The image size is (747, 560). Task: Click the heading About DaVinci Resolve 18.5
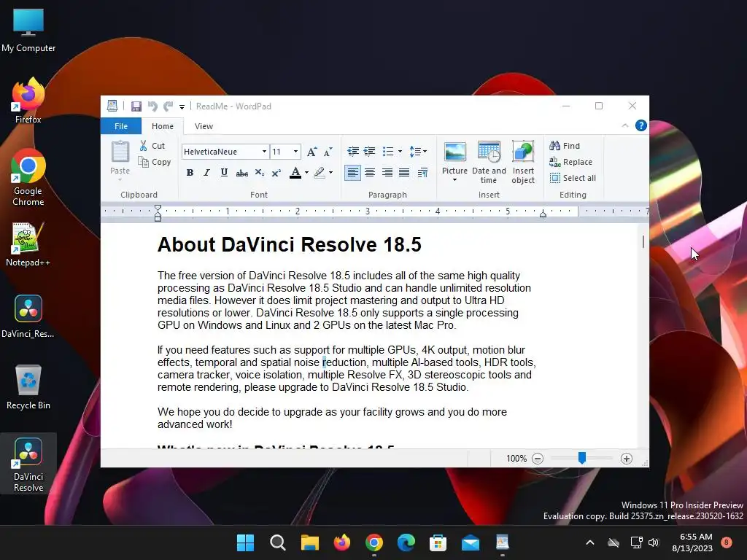click(289, 245)
